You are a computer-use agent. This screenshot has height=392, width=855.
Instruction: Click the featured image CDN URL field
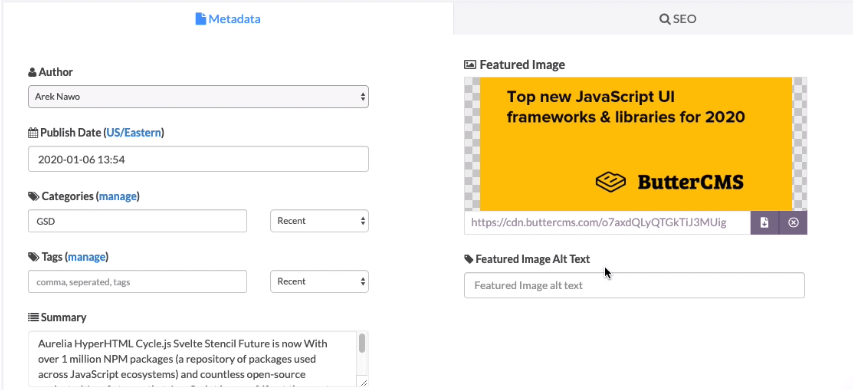(x=607, y=222)
